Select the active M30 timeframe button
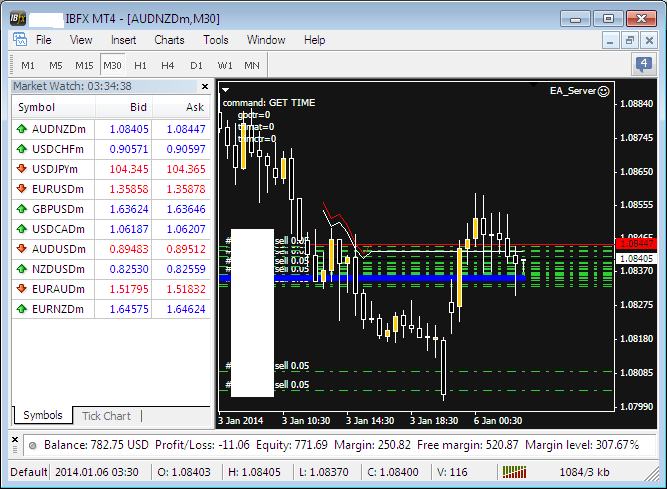The image size is (667, 489). (x=112, y=65)
